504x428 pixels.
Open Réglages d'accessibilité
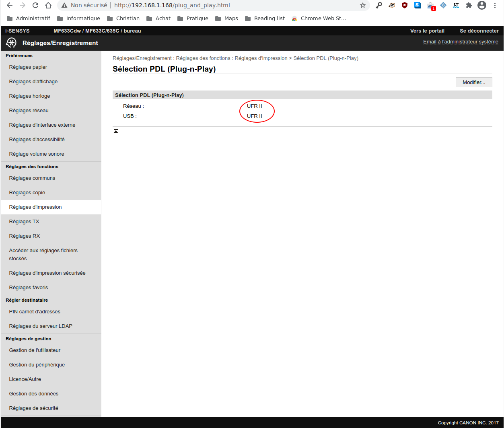(x=51, y=140)
